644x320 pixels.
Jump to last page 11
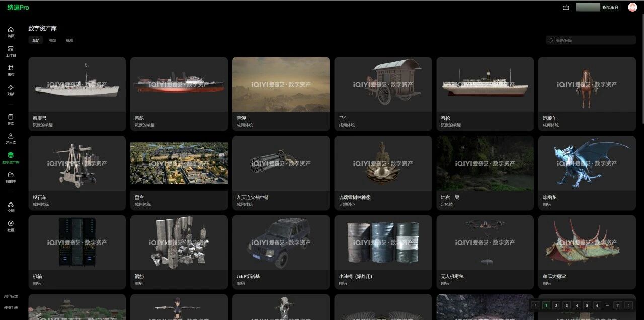point(618,305)
